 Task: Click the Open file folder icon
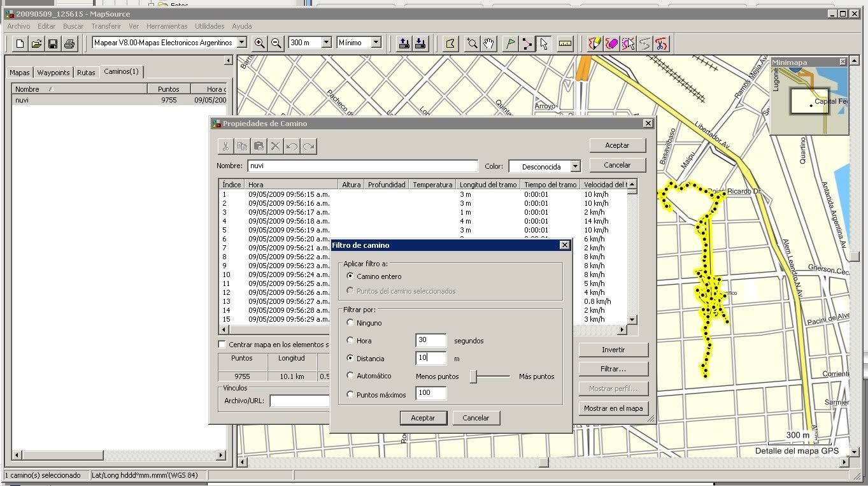coord(36,43)
